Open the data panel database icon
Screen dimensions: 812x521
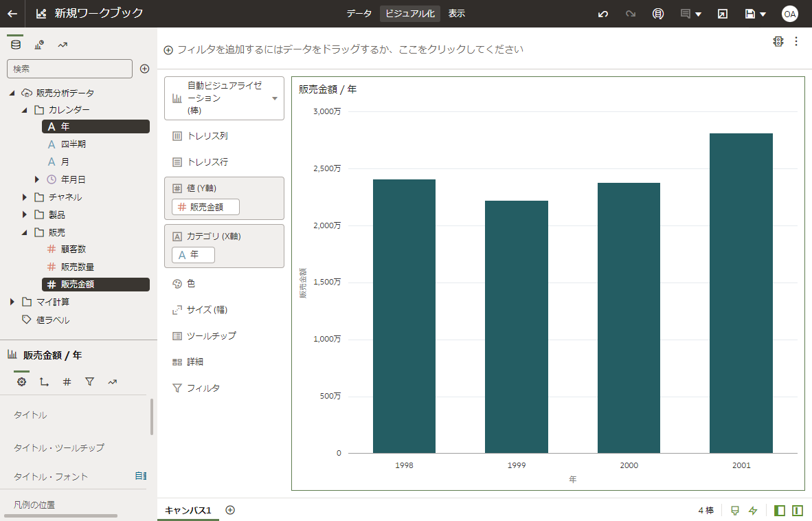pyautogui.click(x=16, y=45)
